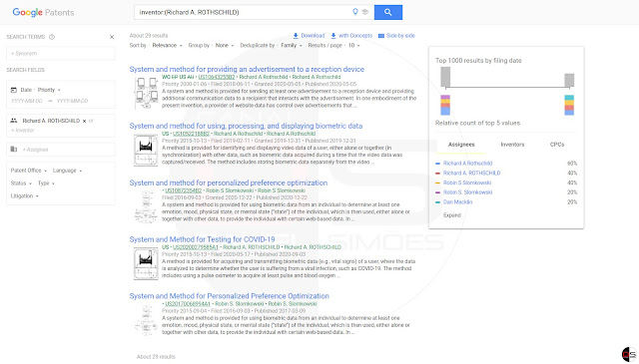Open the displaying biometric data patent result
Viewport: 639px width, 364px height.
click(246, 126)
